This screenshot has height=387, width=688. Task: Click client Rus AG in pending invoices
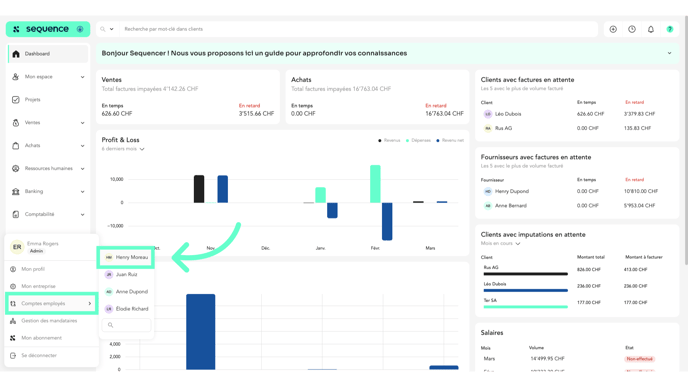click(503, 129)
